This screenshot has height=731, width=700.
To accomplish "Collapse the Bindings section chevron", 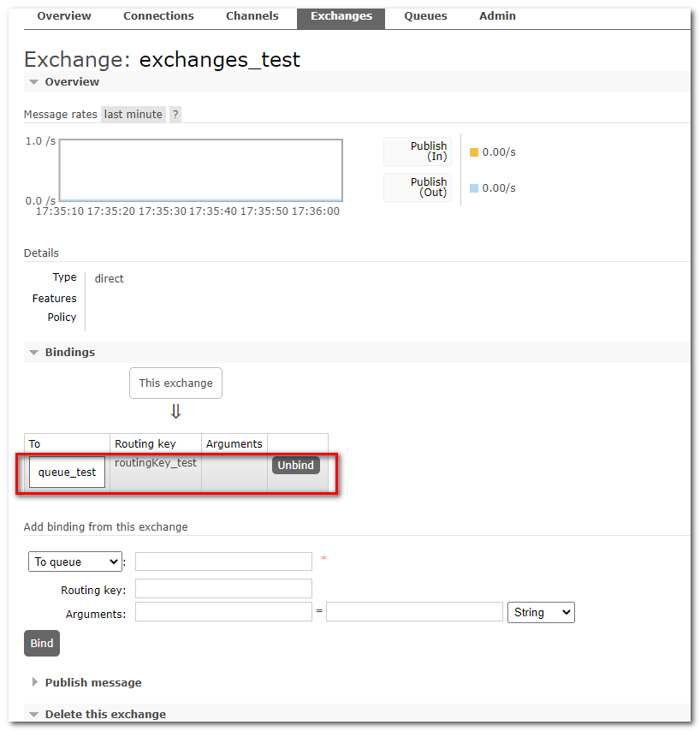I will coord(33,352).
